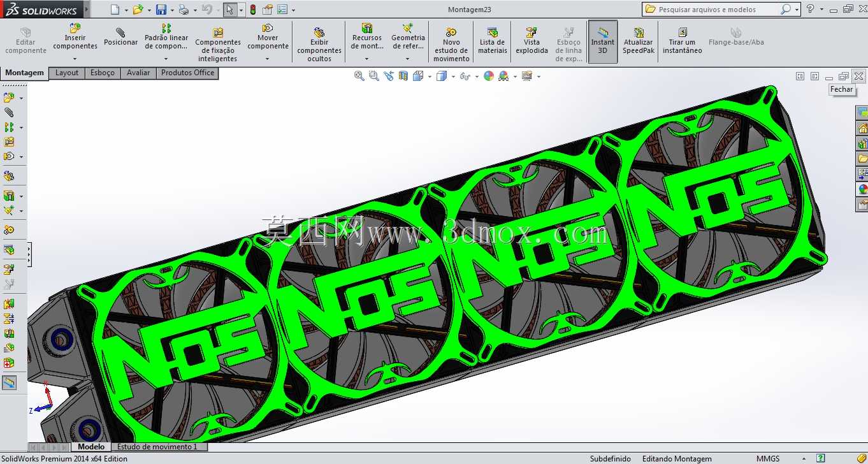Viewport: 868px width, 464px height.
Task: Open the Select tool dropdown arrow
Action: (x=241, y=10)
